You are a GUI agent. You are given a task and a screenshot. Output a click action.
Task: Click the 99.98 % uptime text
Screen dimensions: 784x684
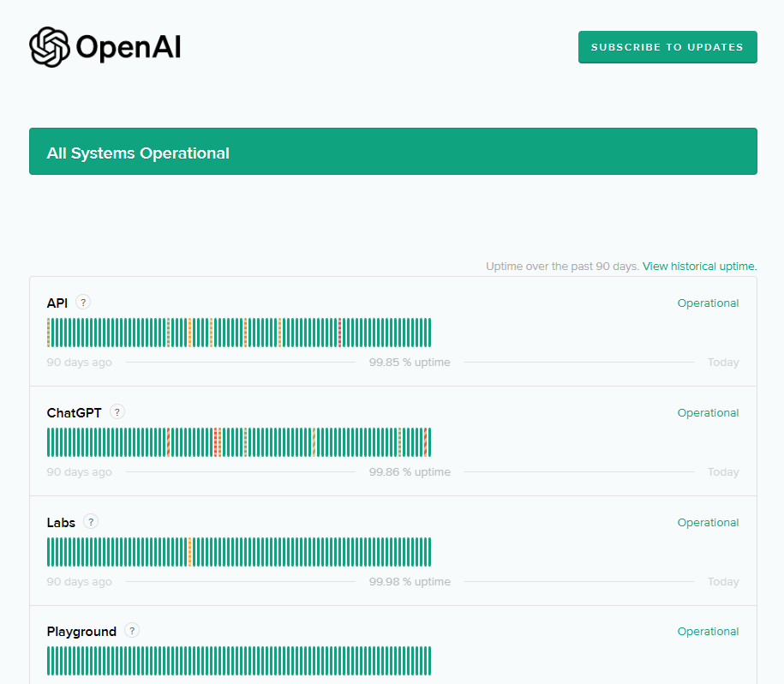[x=410, y=582]
